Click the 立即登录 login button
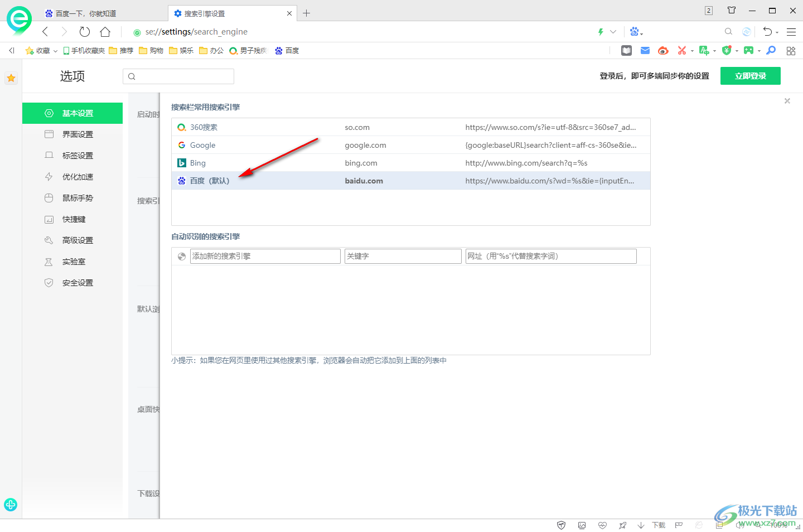803x532 pixels. pyautogui.click(x=751, y=76)
